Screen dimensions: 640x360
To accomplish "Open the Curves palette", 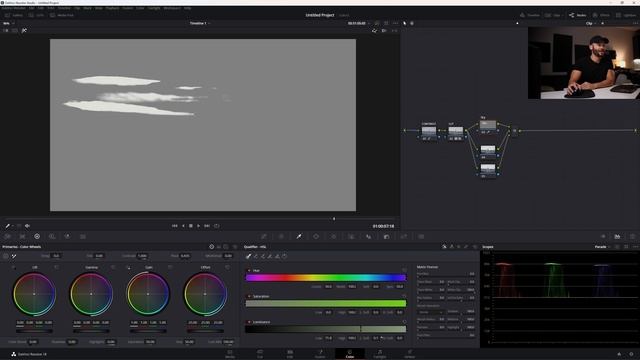I will pyautogui.click(x=264, y=236).
